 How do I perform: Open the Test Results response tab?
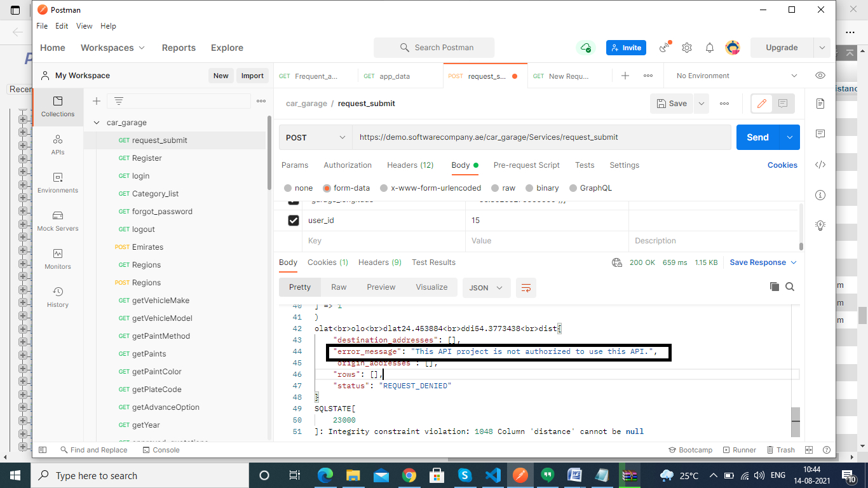(433, 262)
